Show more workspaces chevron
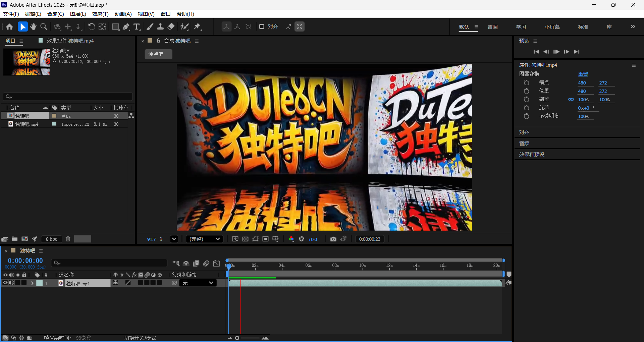644x342 pixels. [x=633, y=27]
